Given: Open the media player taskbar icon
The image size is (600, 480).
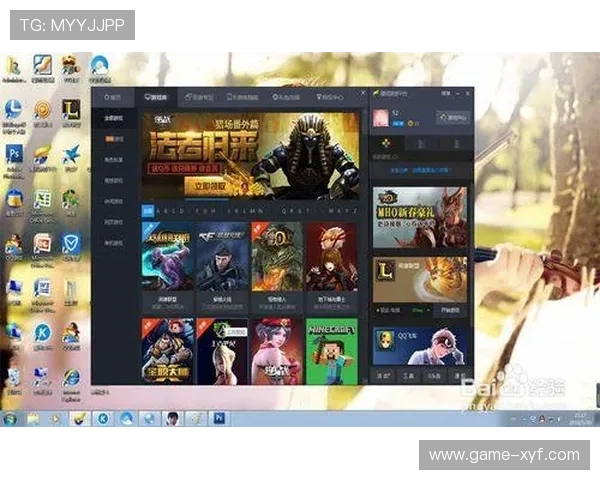Looking at the screenshot, I should (x=55, y=419).
